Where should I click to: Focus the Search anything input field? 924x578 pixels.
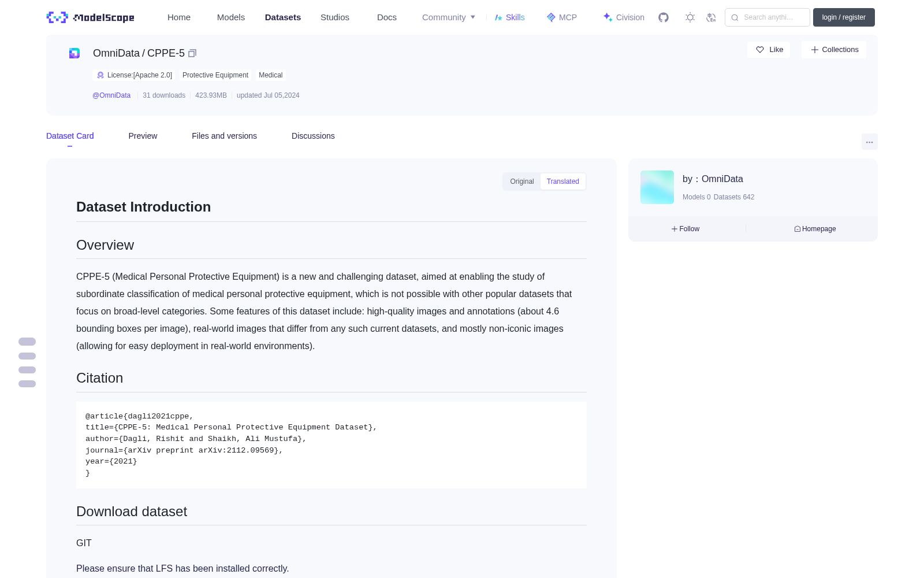click(x=767, y=17)
